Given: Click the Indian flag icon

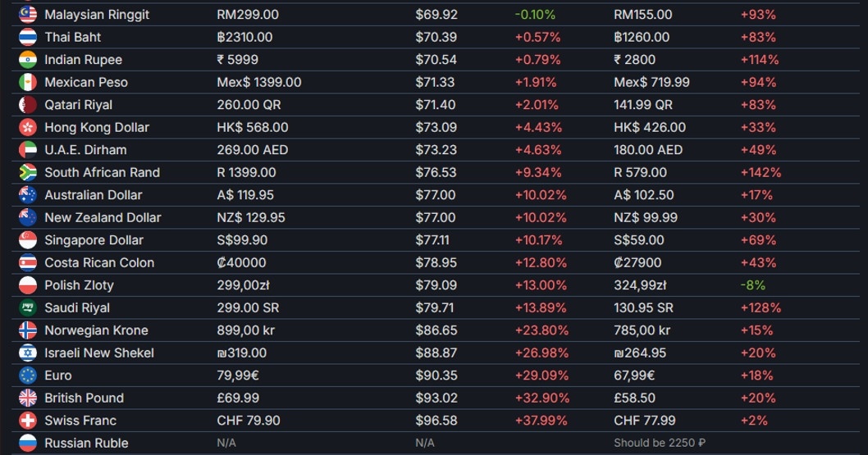Looking at the screenshot, I should 28,60.
